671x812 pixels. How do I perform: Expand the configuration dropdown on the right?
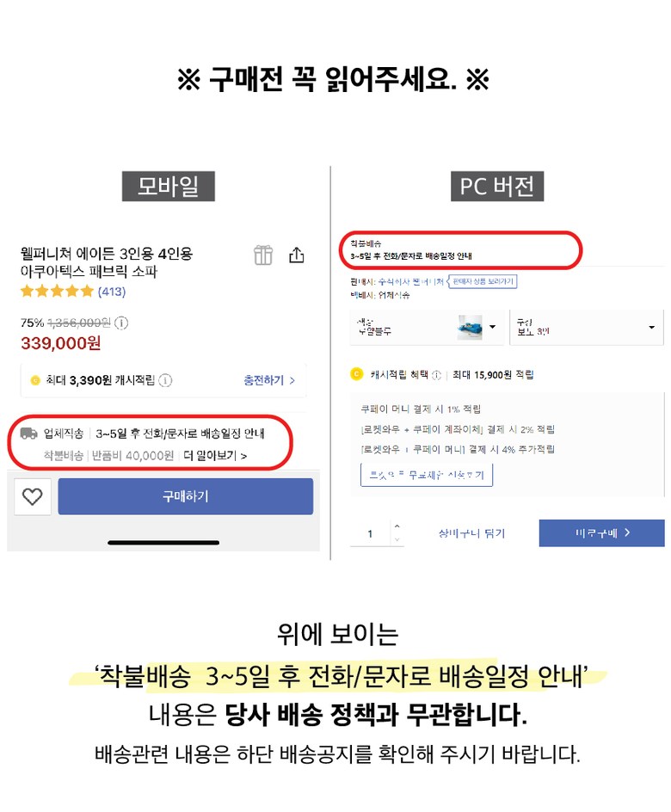(x=587, y=327)
